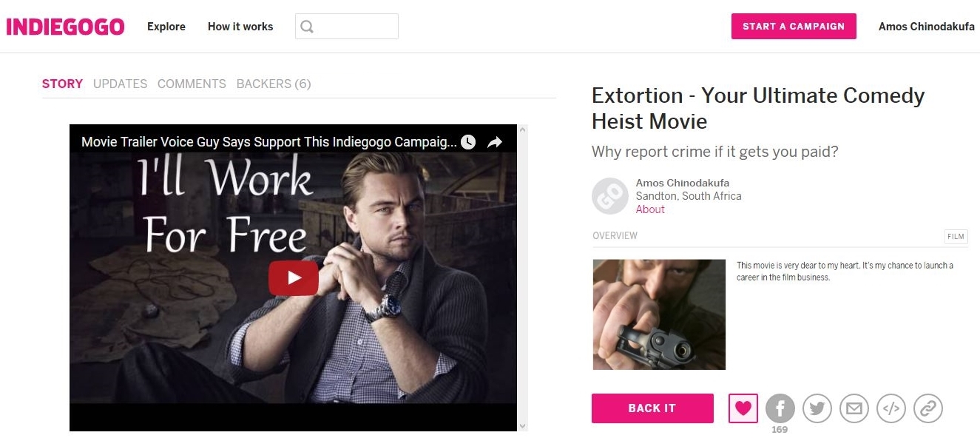
Task: Share campaign via email icon
Action: coord(854,408)
